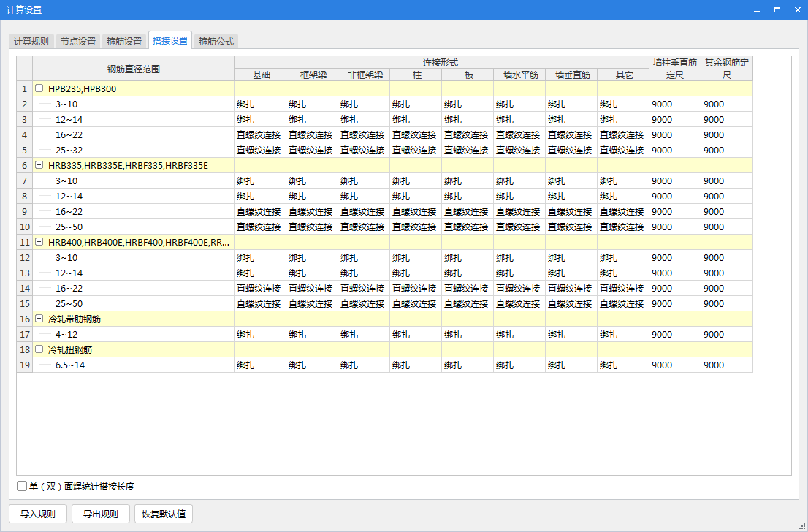Click the 其它 column header
The width and height of the screenshot is (808, 532).
(623, 75)
